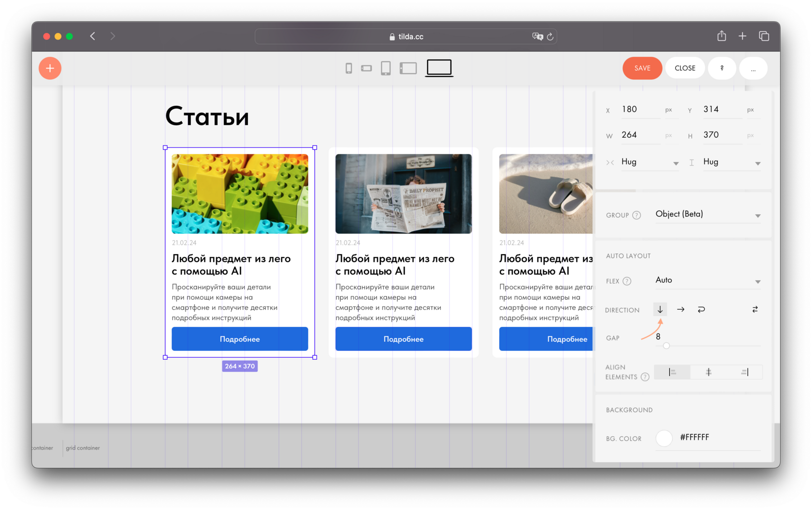Screen dimensions: 812x510
Task: Select the wrap direction icon
Action: 701,309
